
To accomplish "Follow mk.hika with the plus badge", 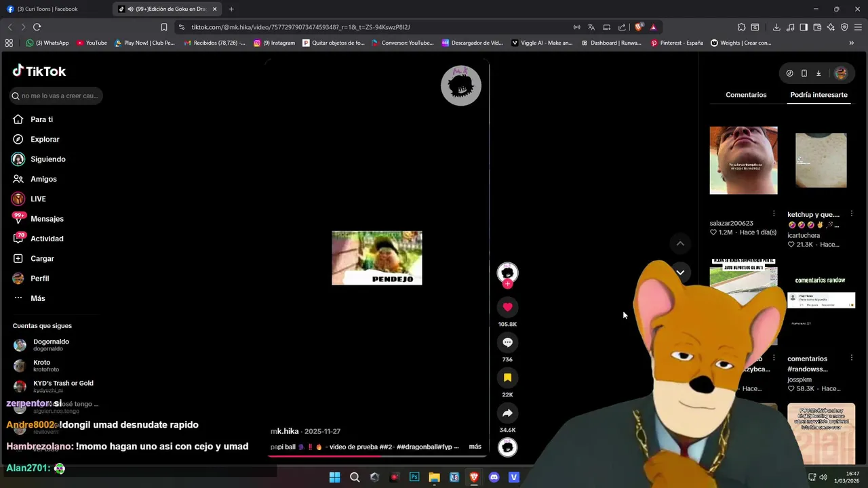I will click(x=507, y=284).
